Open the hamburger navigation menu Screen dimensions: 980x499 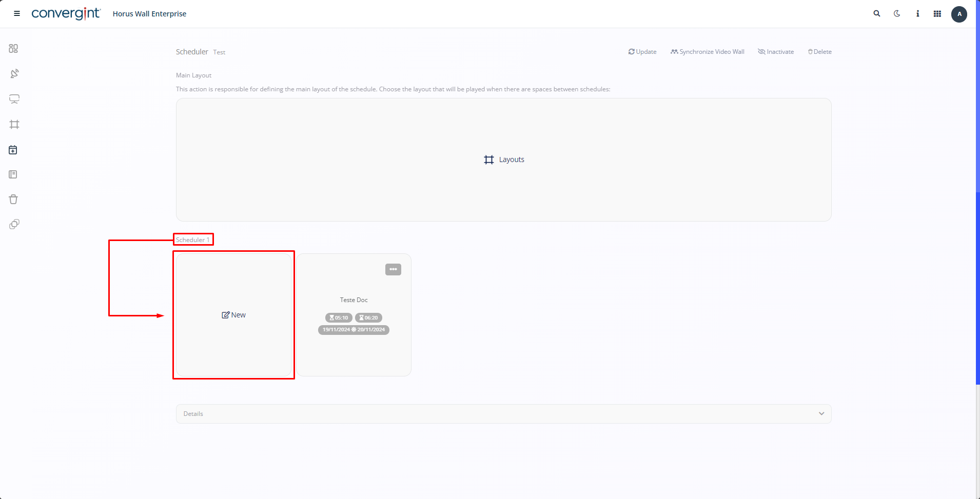tap(17, 14)
